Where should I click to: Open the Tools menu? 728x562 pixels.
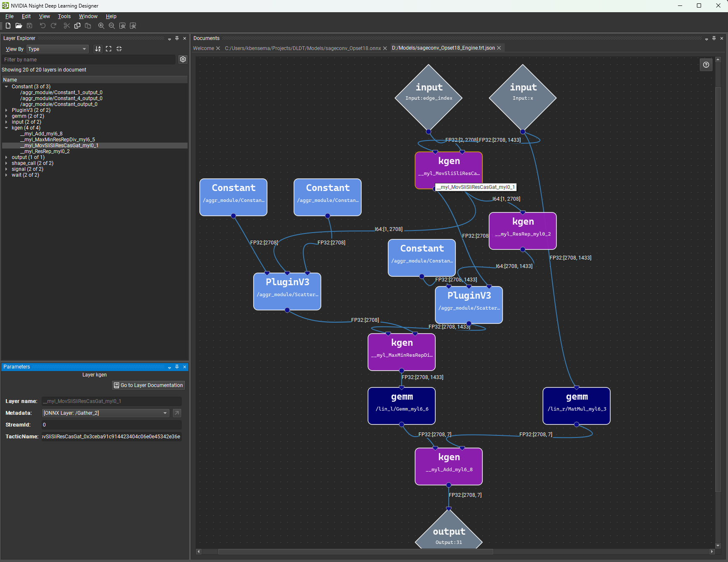[x=64, y=16]
